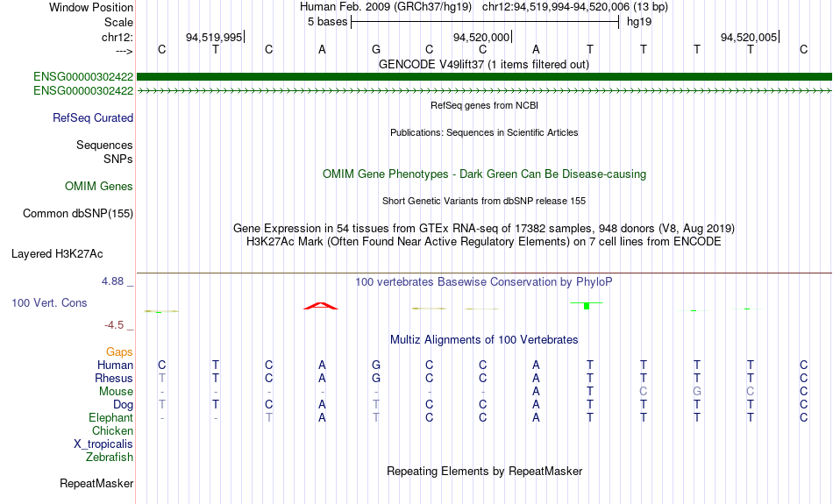Click Publications: Sequences in Scientific Articles title
833x504 pixels.
(484, 132)
